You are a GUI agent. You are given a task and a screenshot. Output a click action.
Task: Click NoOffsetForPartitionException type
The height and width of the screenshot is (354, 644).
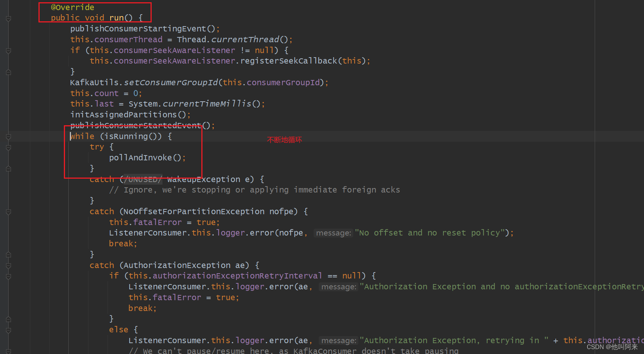click(x=194, y=212)
